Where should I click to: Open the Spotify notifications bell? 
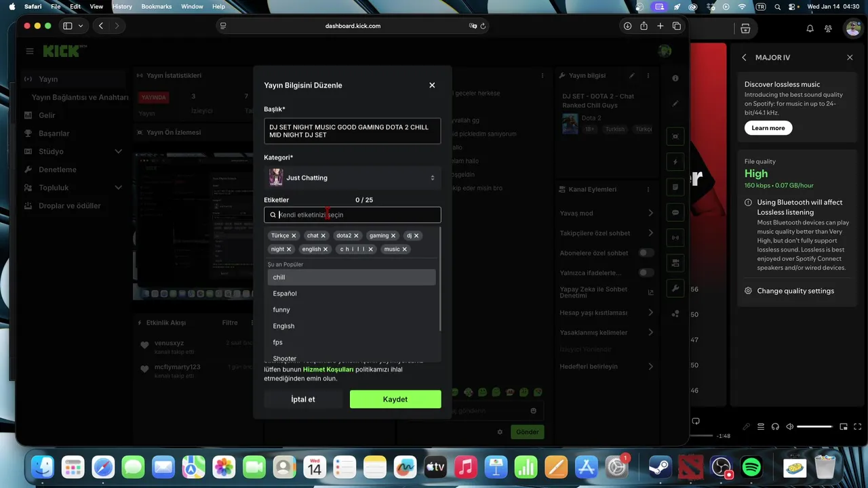pos(810,28)
